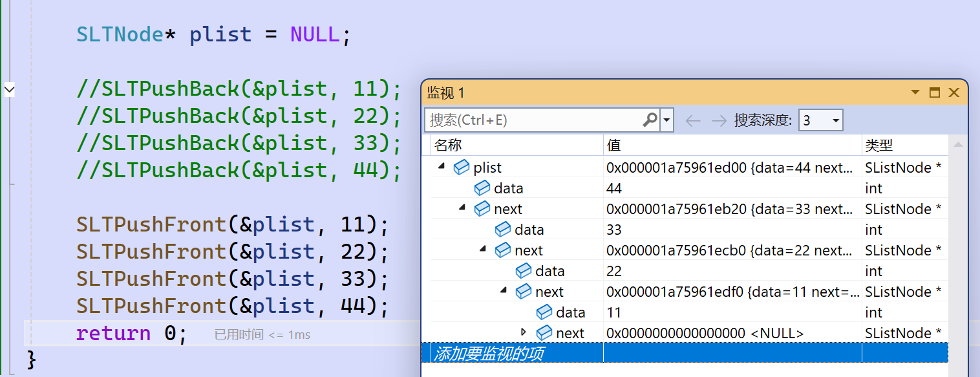The height and width of the screenshot is (377, 980).
Task: Collapse the next node holding data=22
Action: tap(483, 249)
